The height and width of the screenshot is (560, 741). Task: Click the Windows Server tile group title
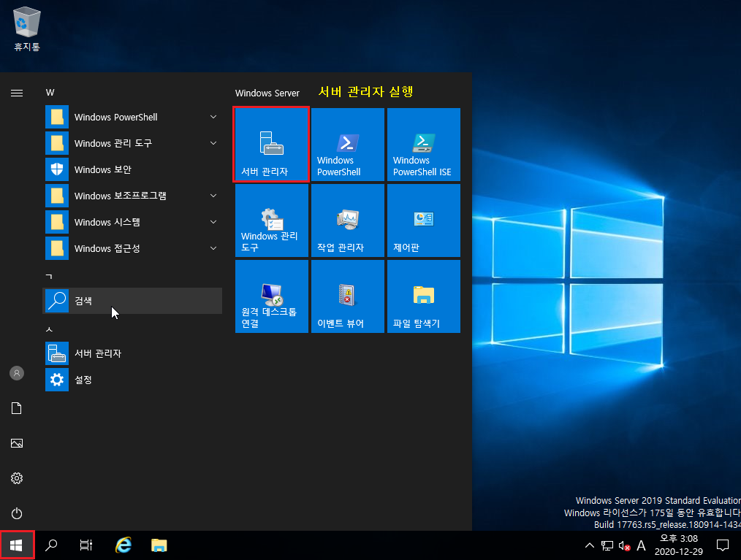click(x=267, y=93)
